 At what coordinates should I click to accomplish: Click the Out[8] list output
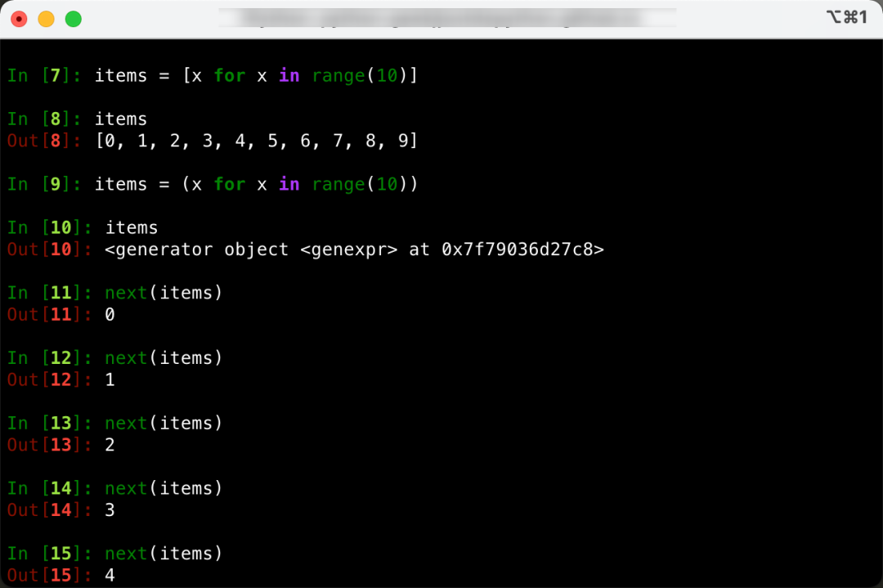point(256,141)
